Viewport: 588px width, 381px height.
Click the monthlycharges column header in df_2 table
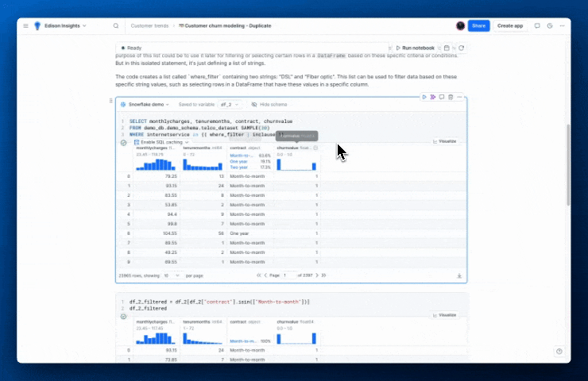155,148
